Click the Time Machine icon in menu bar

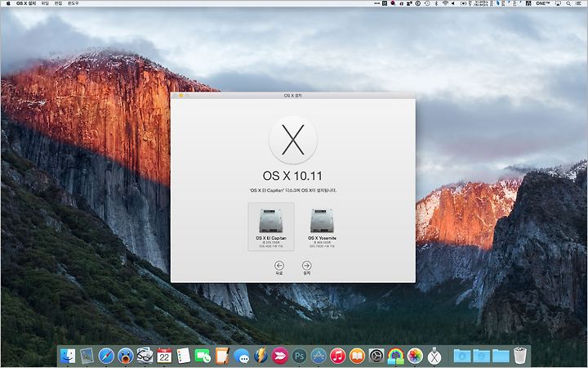click(427, 3)
